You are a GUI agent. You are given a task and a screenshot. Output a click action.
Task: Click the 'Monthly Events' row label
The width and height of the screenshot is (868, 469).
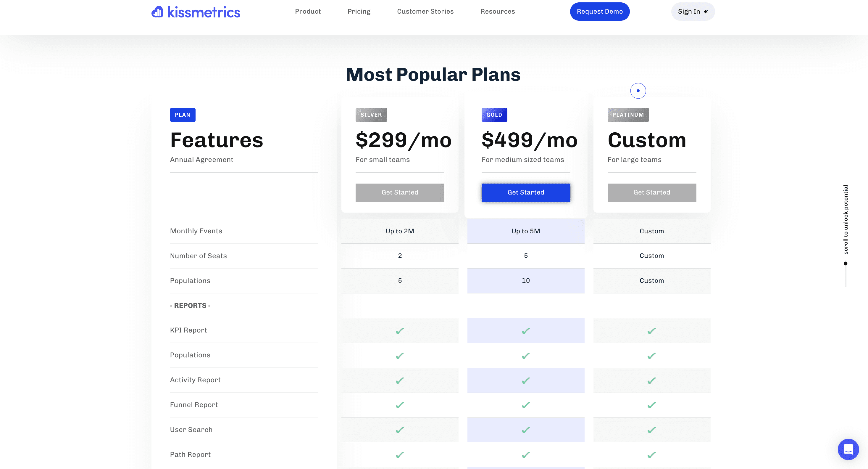196,231
